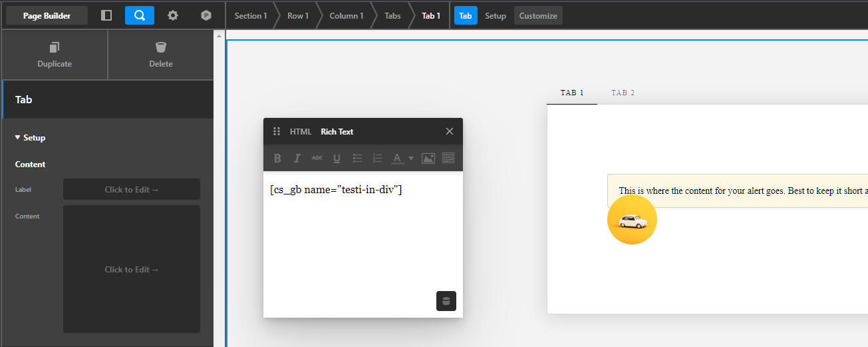Click the insert image icon

click(x=428, y=159)
